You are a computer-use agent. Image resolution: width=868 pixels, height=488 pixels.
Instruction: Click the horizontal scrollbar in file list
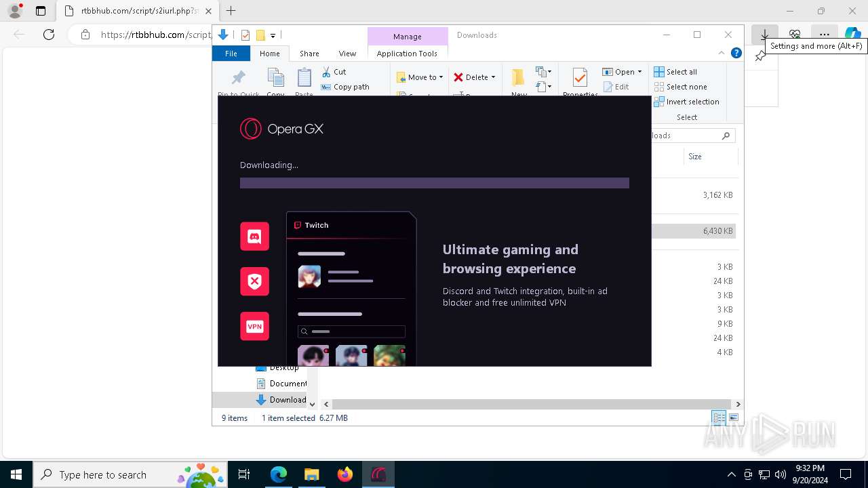coord(531,404)
